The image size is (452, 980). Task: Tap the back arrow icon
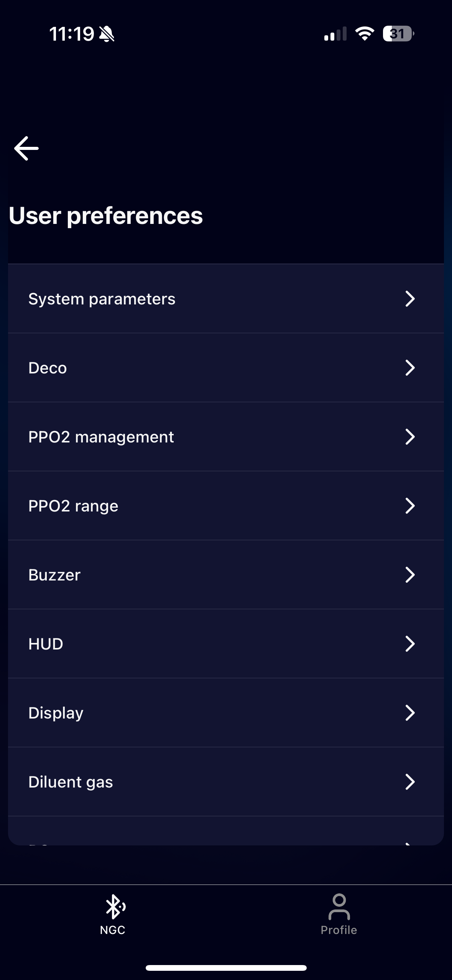click(26, 148)
